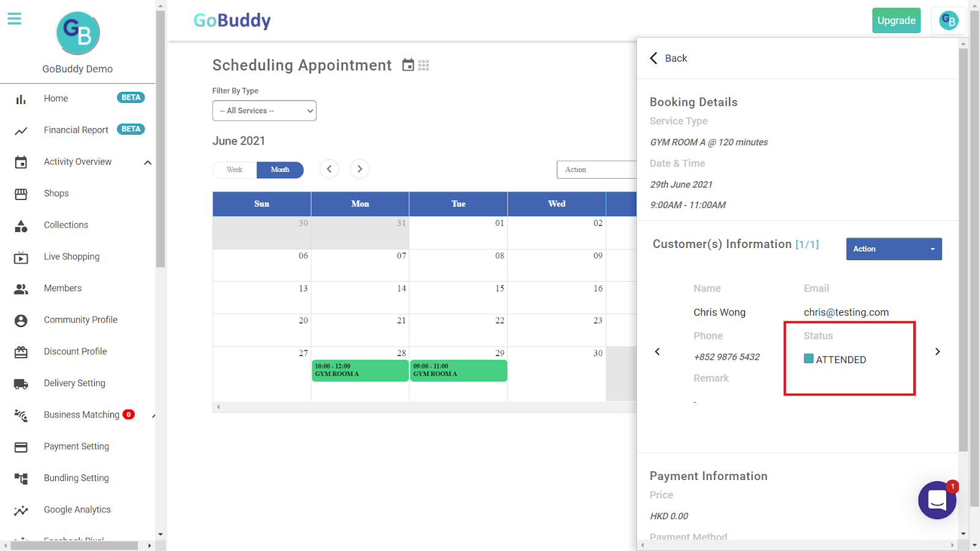Switch to calendar view icon beside title
Viewport: 980px width, 551px height.
408,65
